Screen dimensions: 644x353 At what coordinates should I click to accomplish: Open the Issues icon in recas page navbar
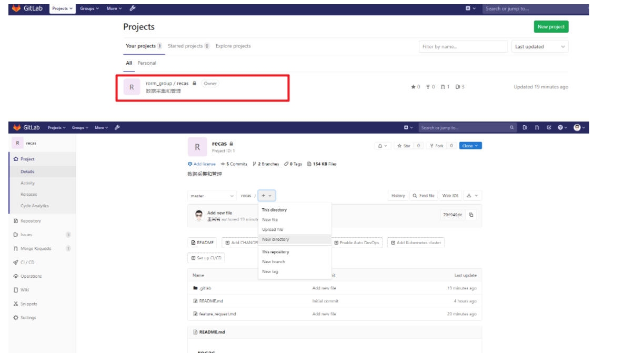pos(525,127)
